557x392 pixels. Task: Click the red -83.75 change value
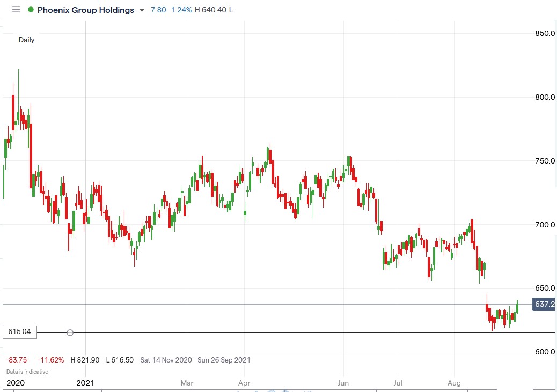(16, 360)
